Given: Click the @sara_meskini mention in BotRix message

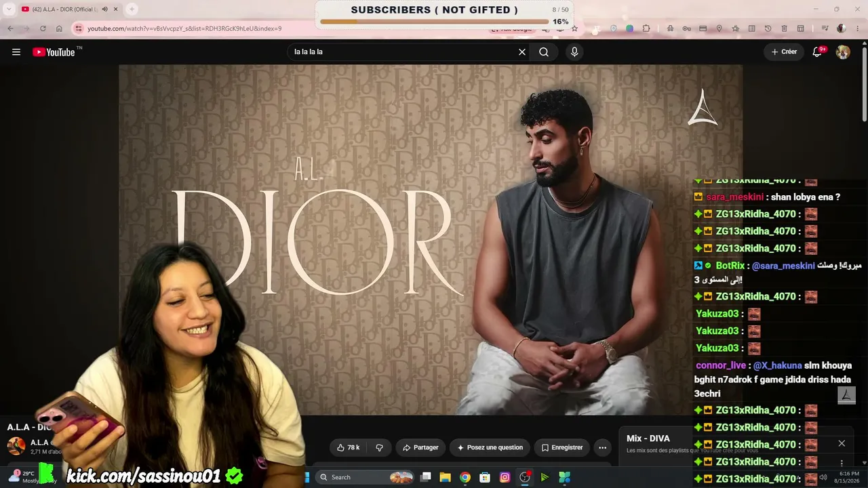Looking at the screenshot, I should (x=783, y=266).
